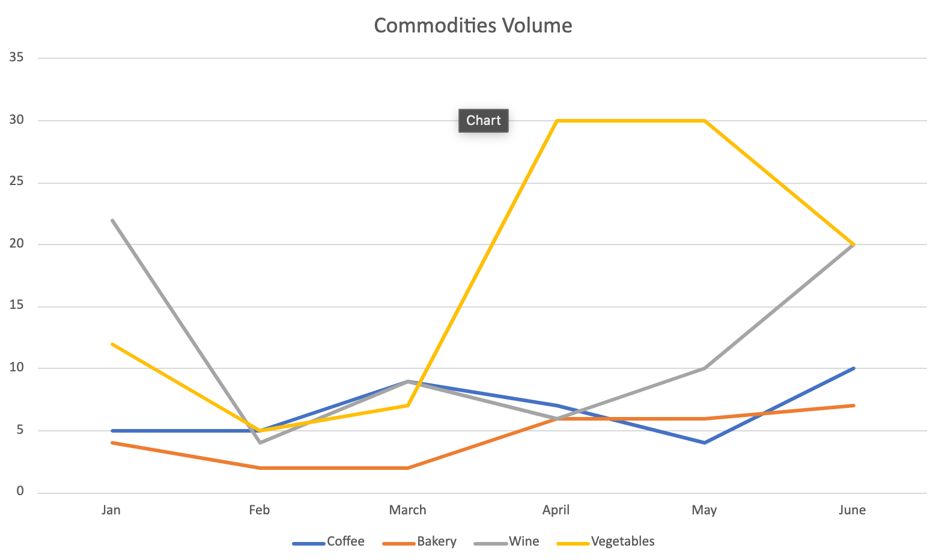Image resolution: width=942 pixels, height=560 pixels.
Task: Click the orange Bakery legend line marker
Action: pyautogui.click(x=399, y=544)
